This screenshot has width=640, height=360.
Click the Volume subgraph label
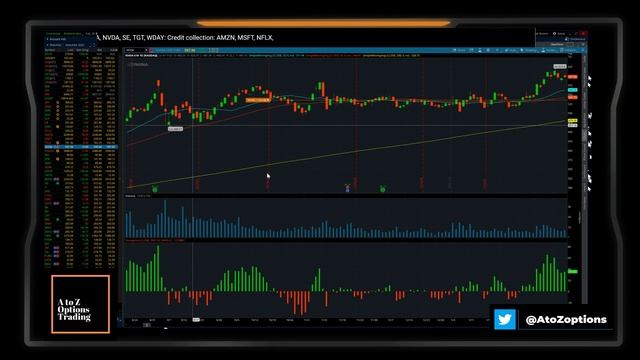click(130, 196)
